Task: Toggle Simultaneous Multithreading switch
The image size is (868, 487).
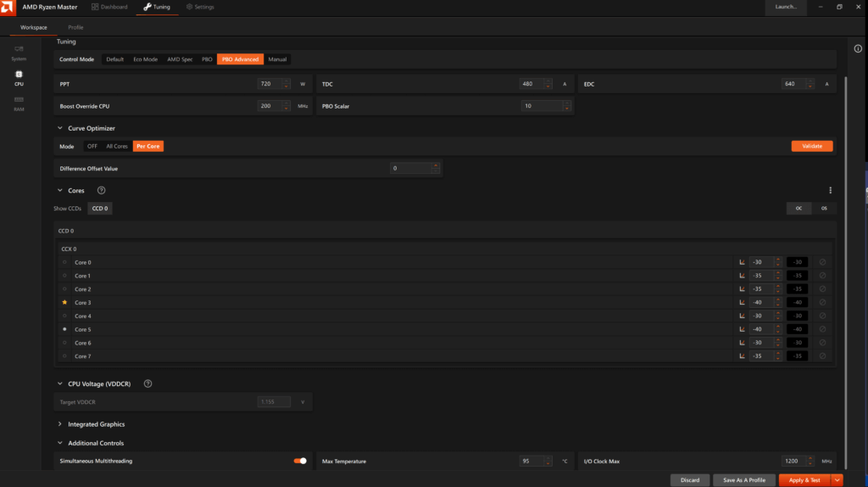Action: coord(300,461)
